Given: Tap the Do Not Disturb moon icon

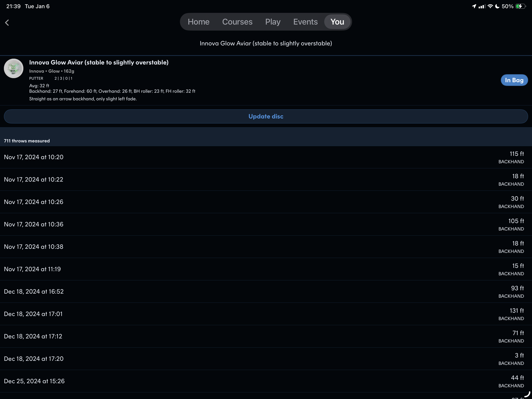Looking at the screenshot, I should point(497,6).
